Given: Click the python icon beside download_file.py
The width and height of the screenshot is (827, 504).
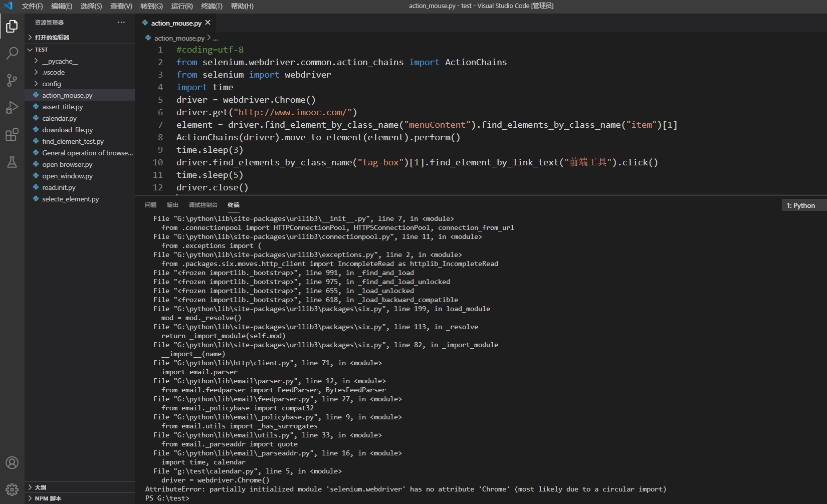Looking at the screenshot, I should point(36,130).
